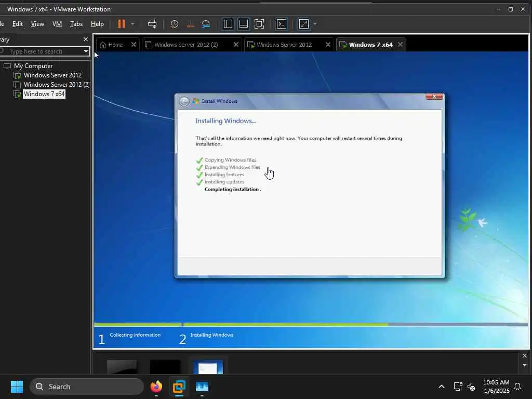
Task: Open the Help menu
Action: [97, 24]
